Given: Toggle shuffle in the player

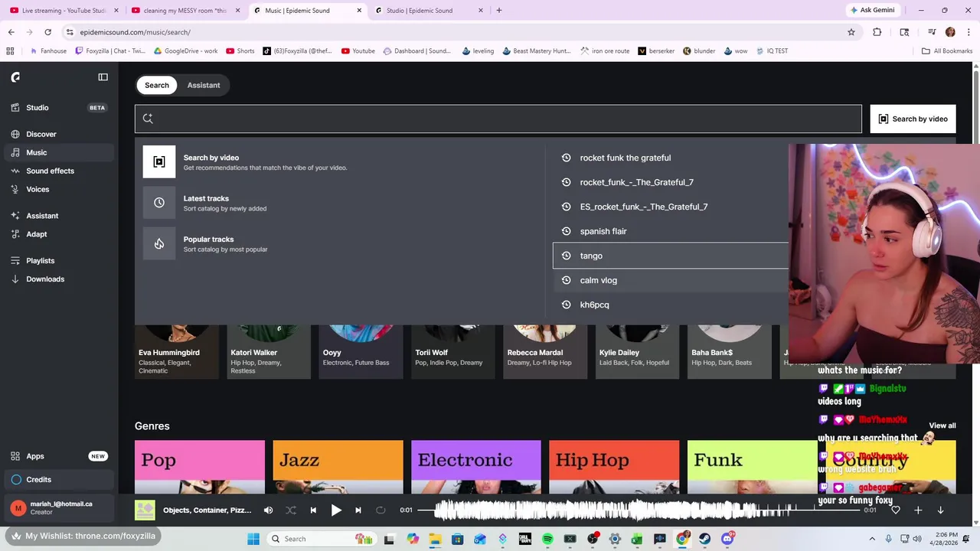Looking at the screenshot, I should click(291, 510).
